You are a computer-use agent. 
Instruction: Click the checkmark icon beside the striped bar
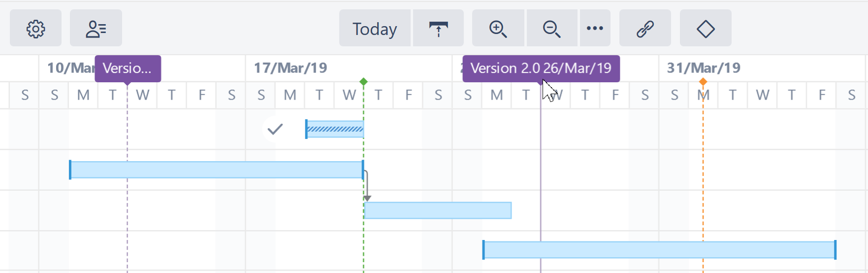[x=275, y=129]
